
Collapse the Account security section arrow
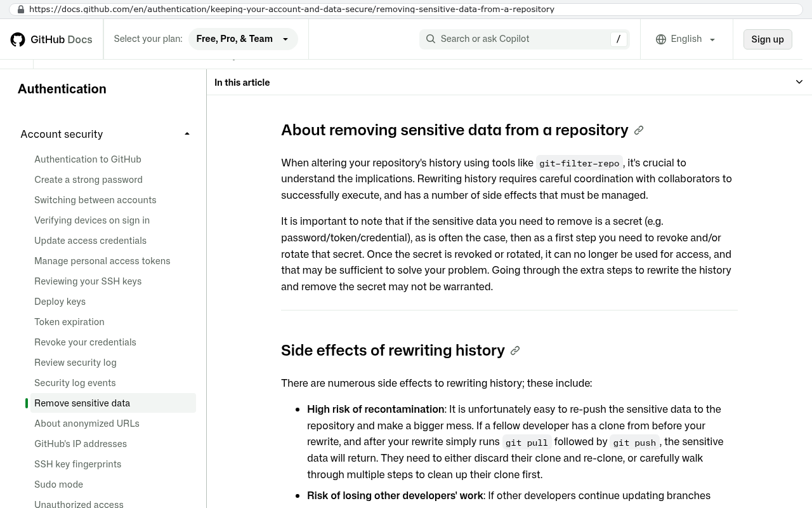(187, 134)
